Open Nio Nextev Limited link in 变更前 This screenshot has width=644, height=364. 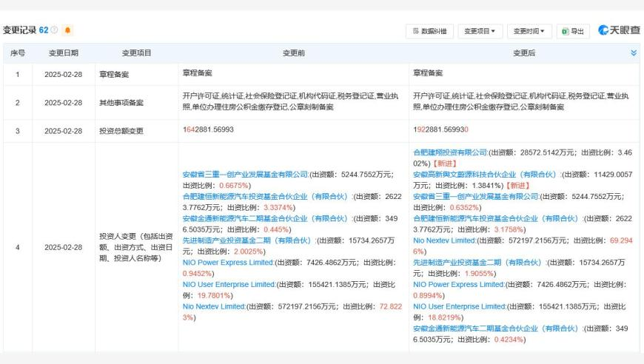[214, 306]
